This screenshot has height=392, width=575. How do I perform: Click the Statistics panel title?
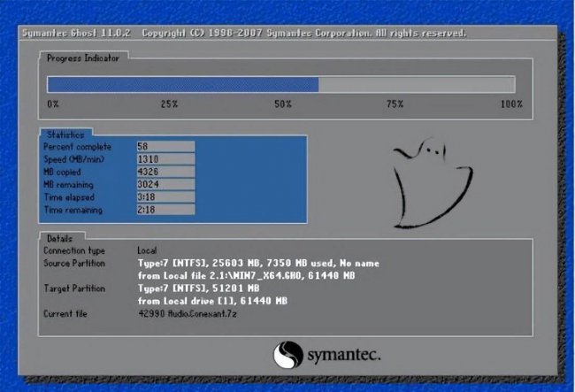click(x=65, y=135)
